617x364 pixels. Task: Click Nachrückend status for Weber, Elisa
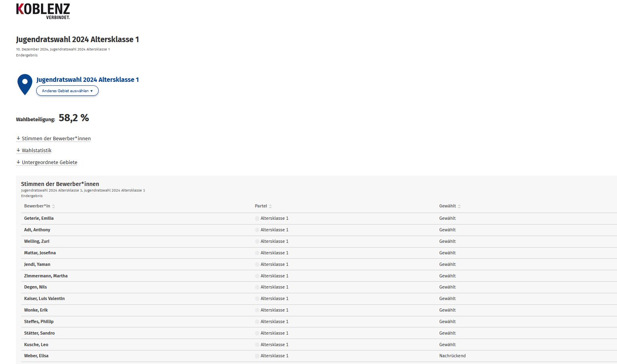[x=452, y=356]
